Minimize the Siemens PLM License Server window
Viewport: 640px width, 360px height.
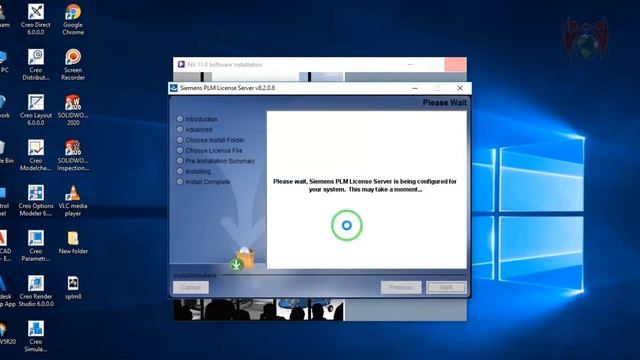point(415,88)
